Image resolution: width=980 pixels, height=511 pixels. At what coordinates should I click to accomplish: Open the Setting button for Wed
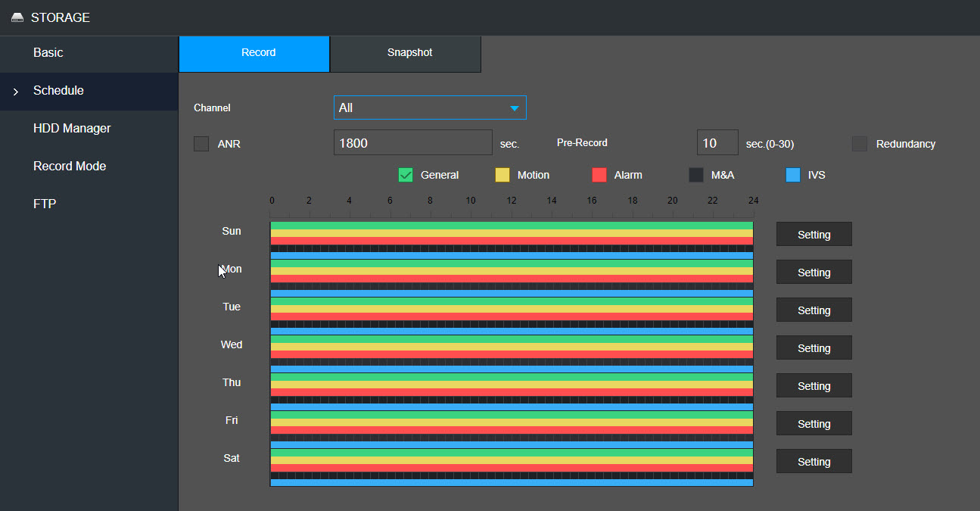pos(814,348)
